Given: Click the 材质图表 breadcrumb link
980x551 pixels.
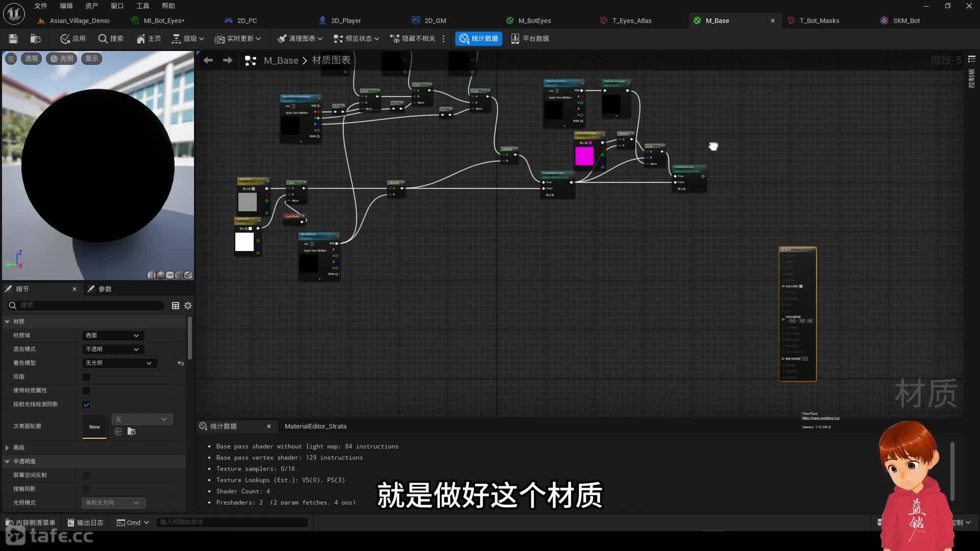Looking at the screenshot, I should (x=331, y=60).
